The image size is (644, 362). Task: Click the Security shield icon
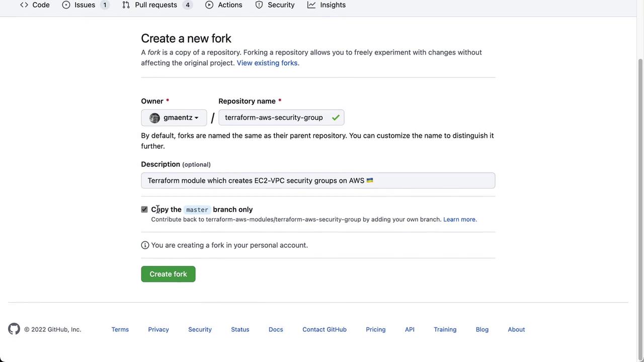tap(259, 5)
